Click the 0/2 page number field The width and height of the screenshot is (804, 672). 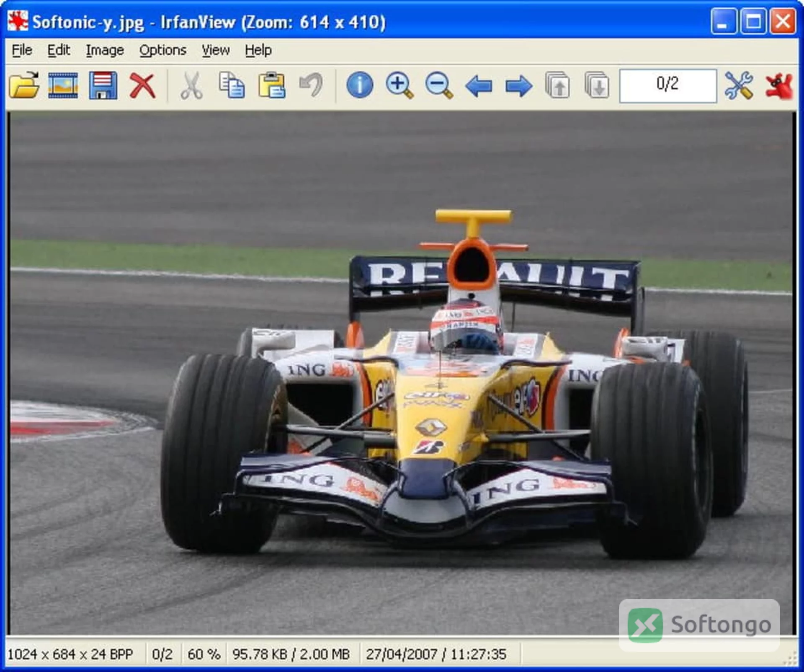pyautogui.click(x=668, y=86)
